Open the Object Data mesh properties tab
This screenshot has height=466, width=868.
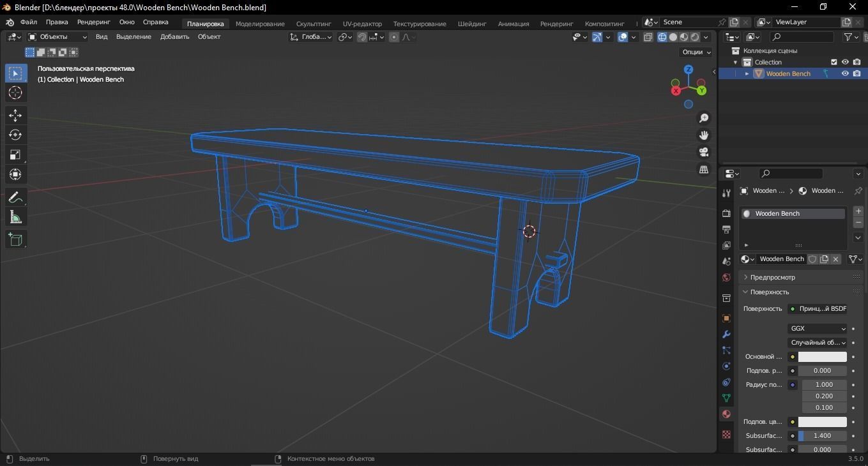(726, 398)
